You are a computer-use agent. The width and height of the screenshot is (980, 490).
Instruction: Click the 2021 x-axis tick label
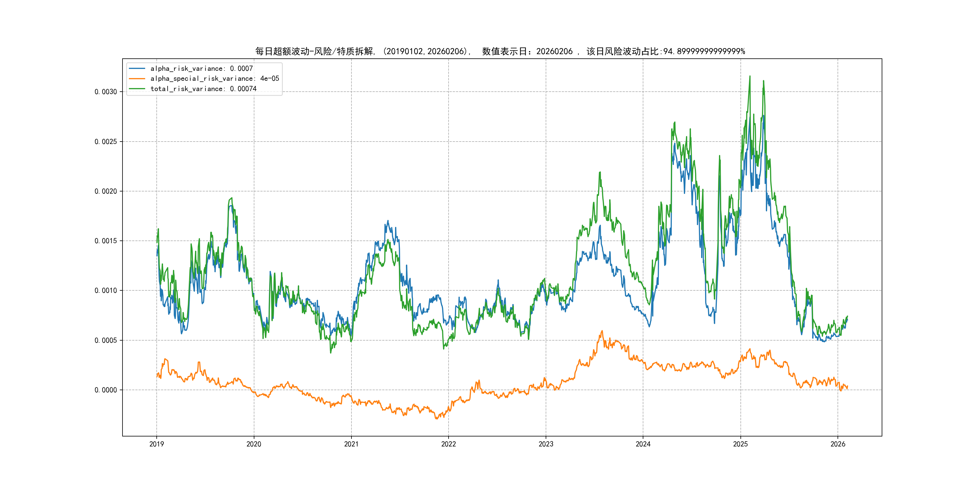[x=351, y=444]
